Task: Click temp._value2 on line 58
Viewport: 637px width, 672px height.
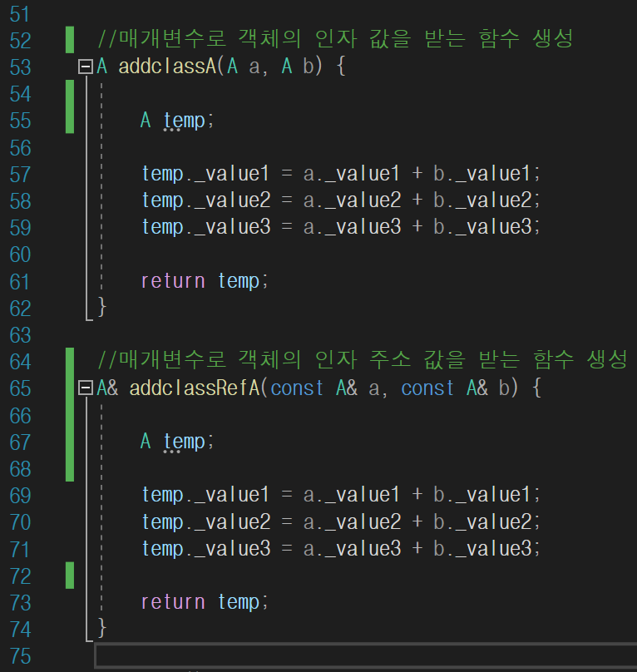Action: 206,200
